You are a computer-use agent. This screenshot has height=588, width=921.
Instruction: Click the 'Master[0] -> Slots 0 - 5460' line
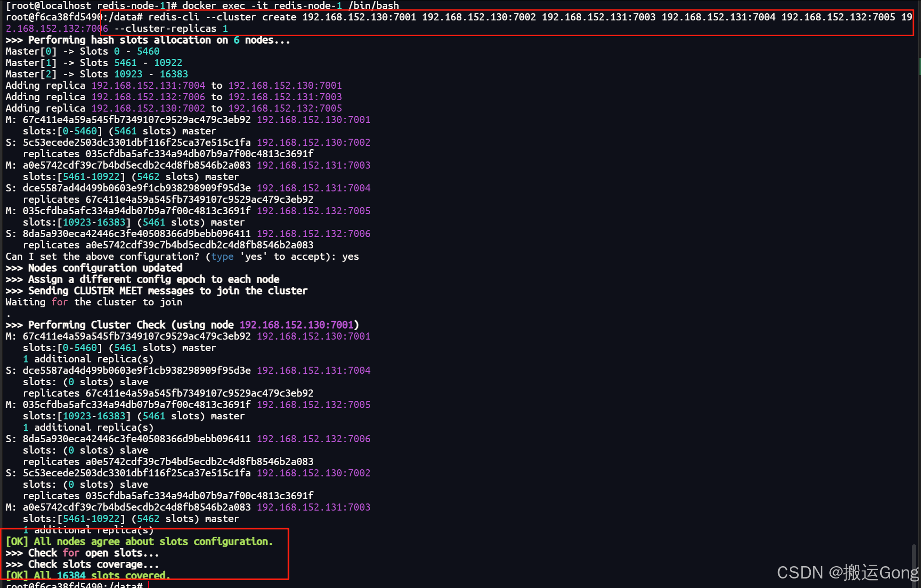[x=82, y=51]
